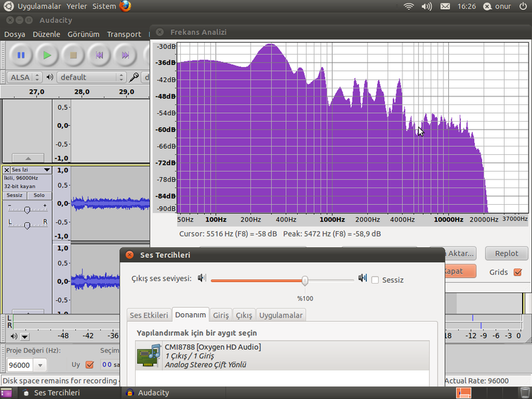Mute the track with the Sessiz button
The image size is (532, 399).
click(15, 196)
